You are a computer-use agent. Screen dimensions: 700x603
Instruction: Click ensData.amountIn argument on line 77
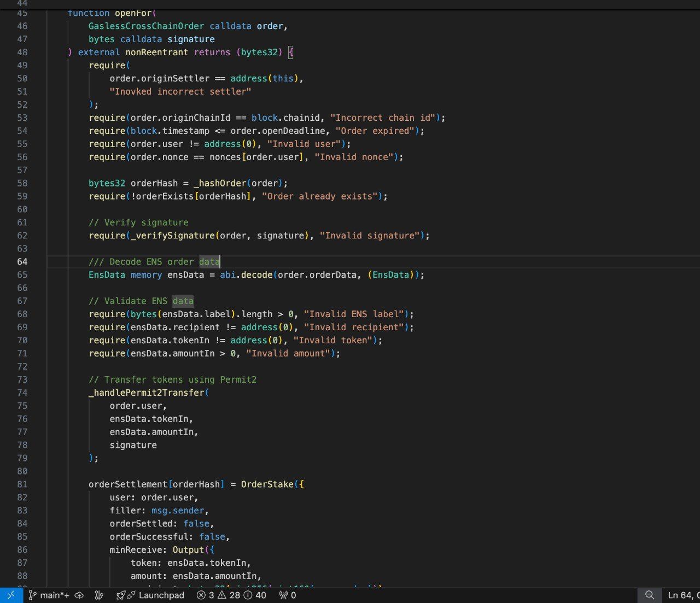point(151,432)
